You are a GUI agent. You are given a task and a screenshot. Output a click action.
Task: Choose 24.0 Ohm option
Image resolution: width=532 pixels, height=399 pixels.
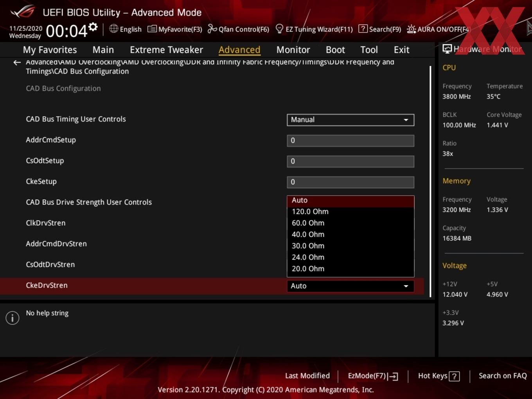click(x=350, y=257)
